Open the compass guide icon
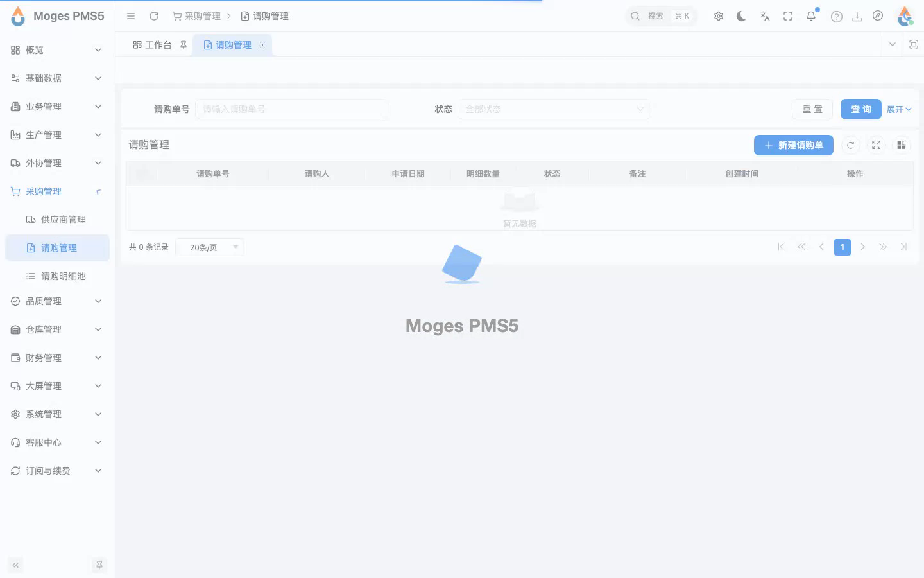Screen dimensions: 924x578 coord(878,16)
